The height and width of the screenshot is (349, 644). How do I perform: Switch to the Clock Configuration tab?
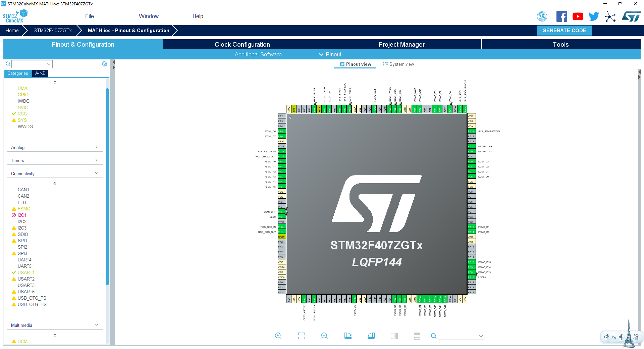(x=242, y=44)
